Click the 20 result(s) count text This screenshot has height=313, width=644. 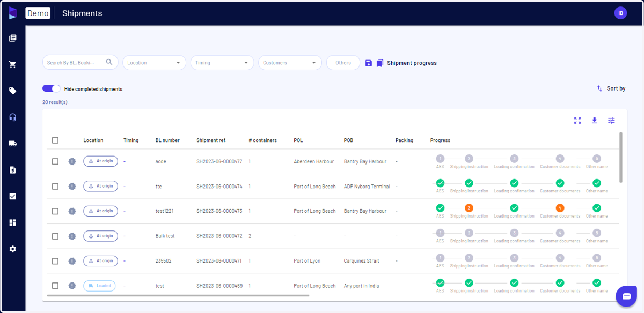(x=55, y=102)
